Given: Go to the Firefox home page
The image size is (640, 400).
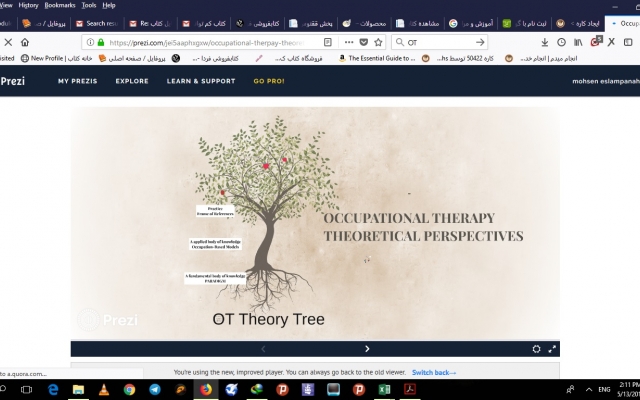Looking at the screenshot, I should point(25,42).
